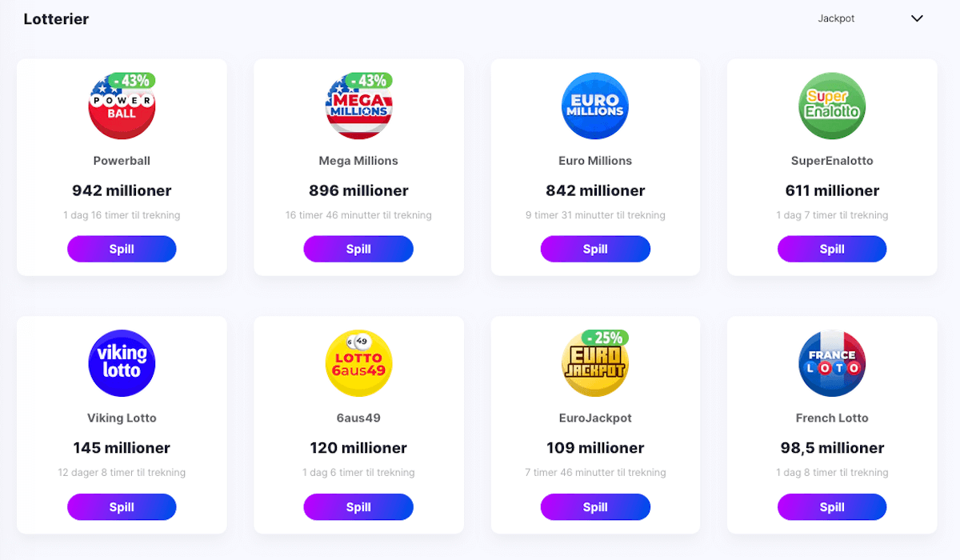
Task: Open the Mega Millions logo
Action: pyautogui.click(x=358, y=106)
